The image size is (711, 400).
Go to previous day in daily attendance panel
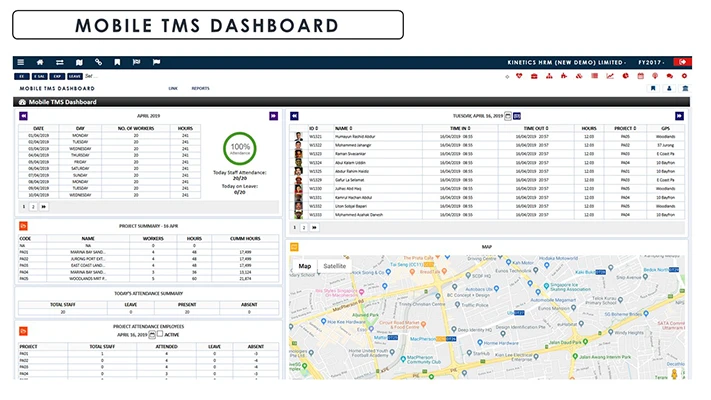pyautogui.click(x=294, y=116)
